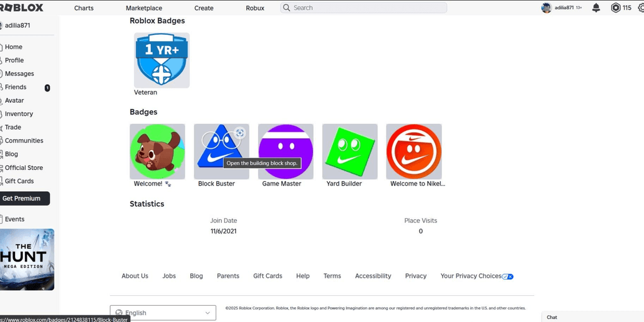Open Inventory in the sidebar
644x322 pixels.
click(x=19, y=114)
